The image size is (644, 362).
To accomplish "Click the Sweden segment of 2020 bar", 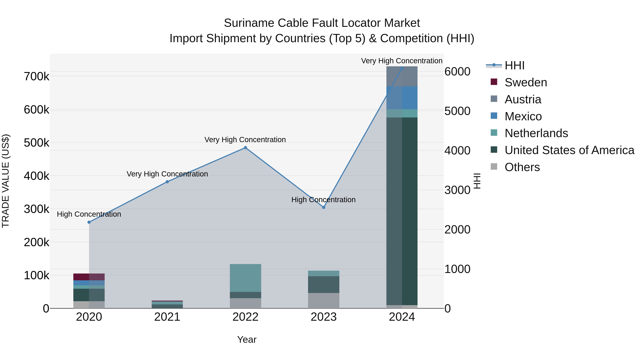I will (89, 277).
